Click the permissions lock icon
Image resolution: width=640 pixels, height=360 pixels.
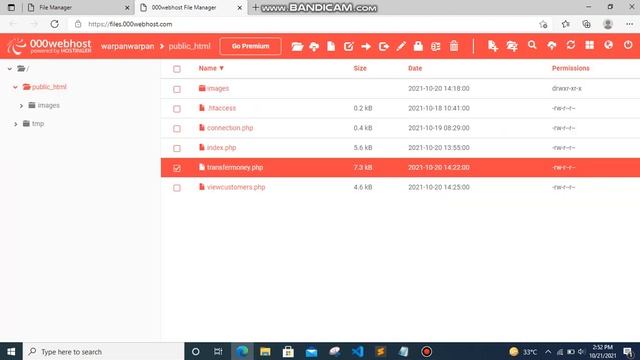tap(418, 46)
